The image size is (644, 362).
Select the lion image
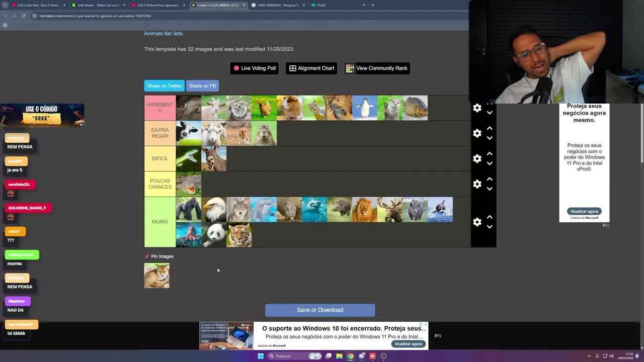point(365,210)
